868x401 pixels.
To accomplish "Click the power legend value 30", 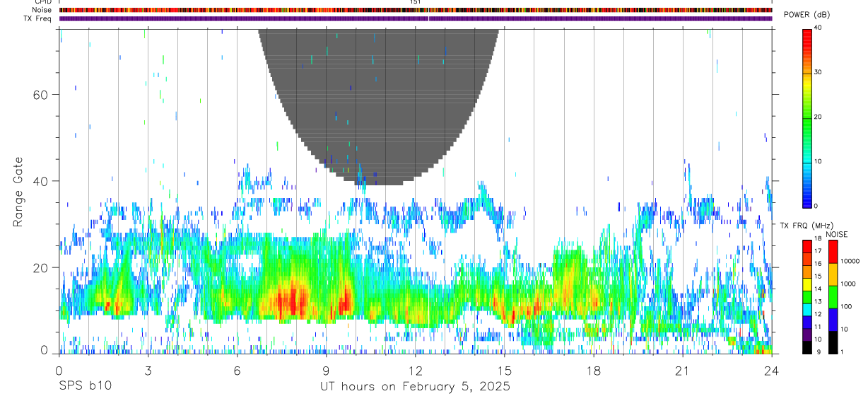I will tap(818, 72).
